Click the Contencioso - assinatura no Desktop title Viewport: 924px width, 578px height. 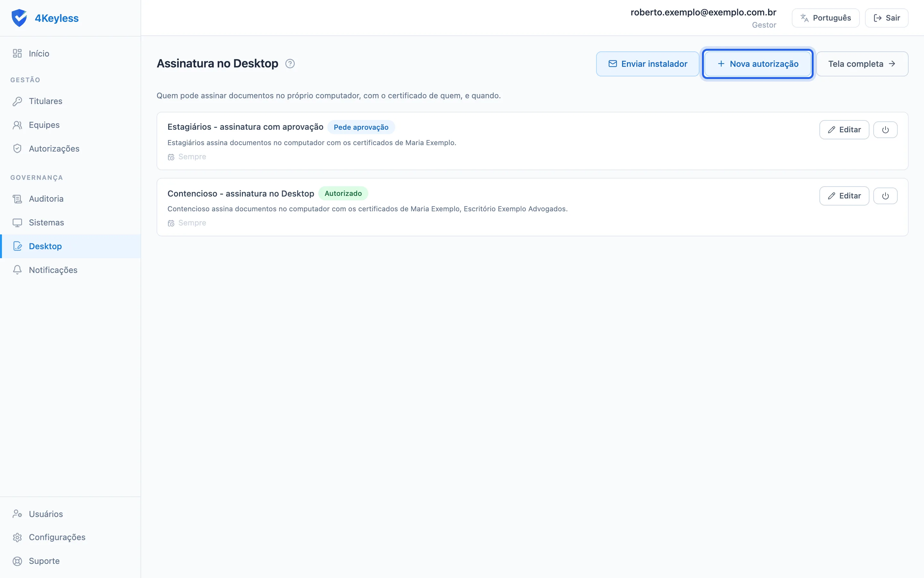pyautogui.click(x=241, y=193)
